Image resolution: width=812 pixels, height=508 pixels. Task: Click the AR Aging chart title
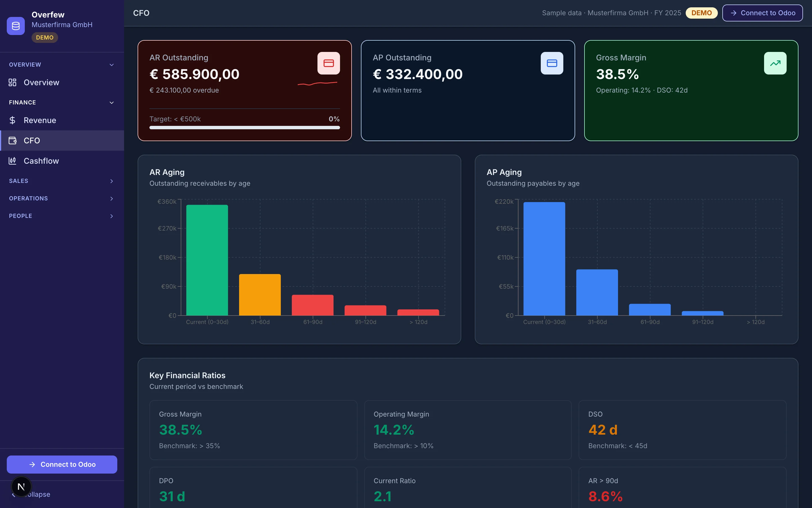click(167, 172)
